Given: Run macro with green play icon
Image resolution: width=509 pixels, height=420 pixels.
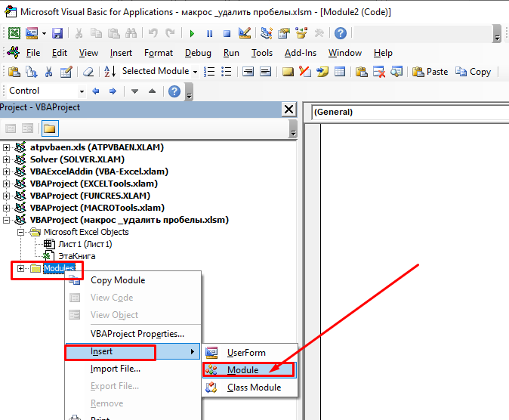Looking at the screenshot, I should [192, 33].
